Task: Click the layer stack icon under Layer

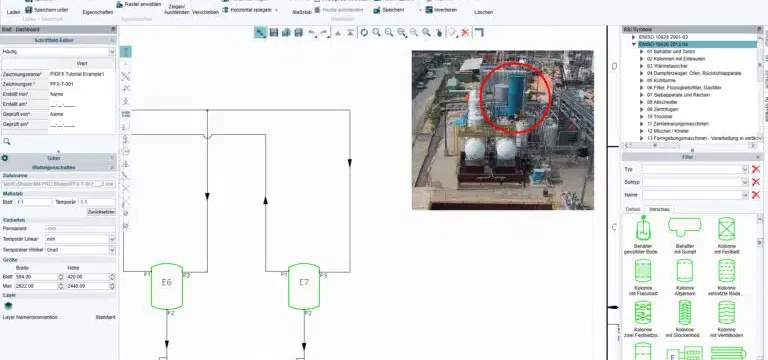Action: click(8, 306)
